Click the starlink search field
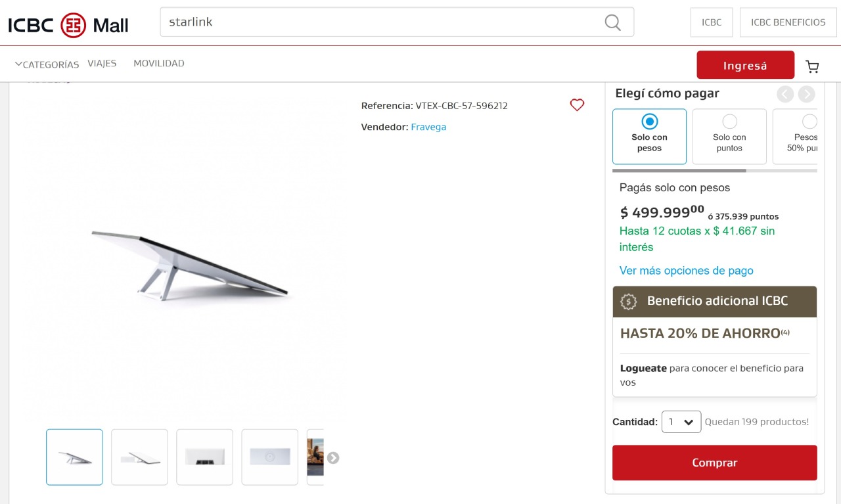The image size is (841, 504). (381, 22)
